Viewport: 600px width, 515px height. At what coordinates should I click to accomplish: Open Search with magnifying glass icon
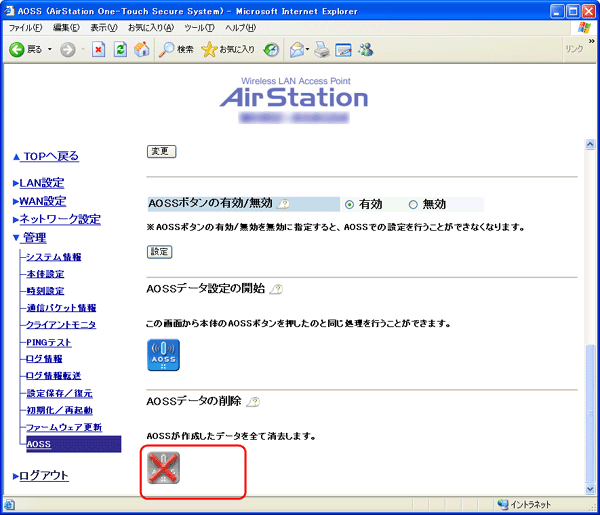[x=166, y=49]
